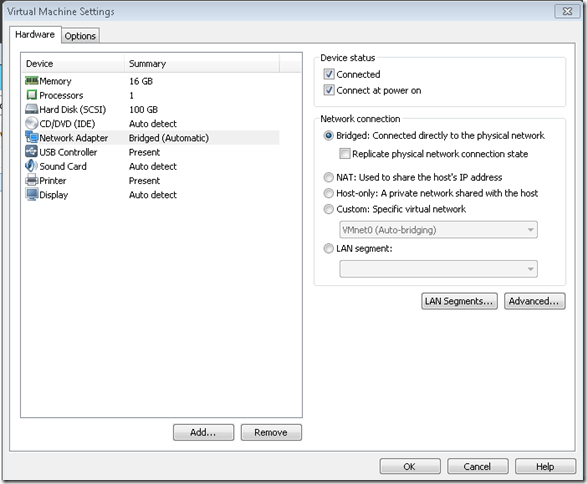Screen dimensions: 587x484
Task: Select the Sound Card row label
Action: click(63, 167)
